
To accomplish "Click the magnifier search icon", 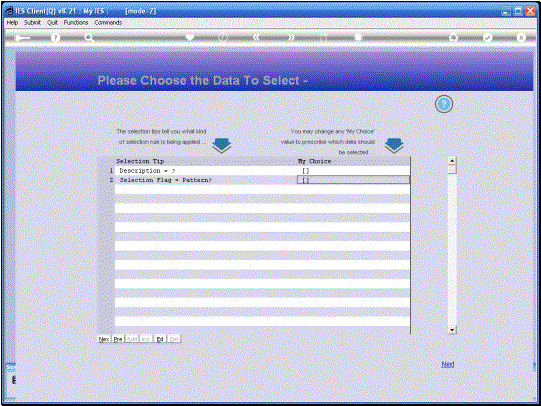I will click(x=89, y=38).
